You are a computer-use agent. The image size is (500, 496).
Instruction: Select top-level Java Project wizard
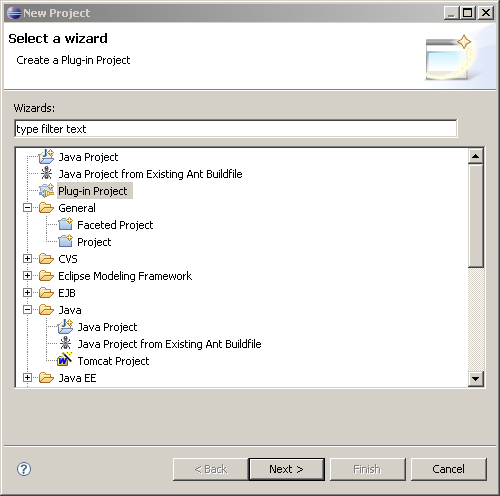click(88, 157)
